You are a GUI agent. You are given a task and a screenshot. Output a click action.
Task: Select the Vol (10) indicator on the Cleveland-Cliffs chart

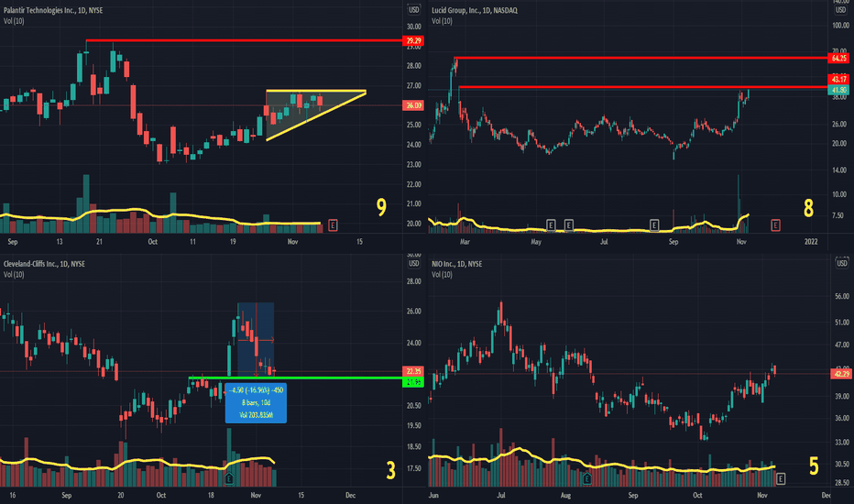[14, 275]
